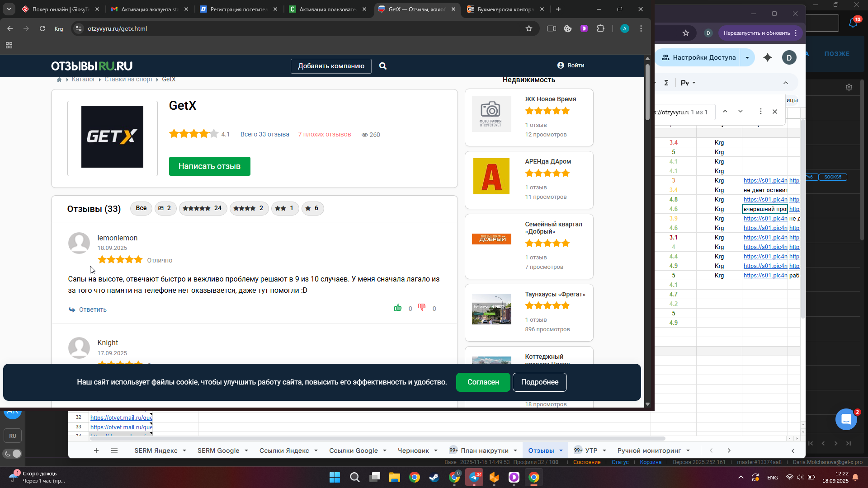Dislike the lemonlemon review with thumbs down

pyautogui.click(x=422, y=308)
